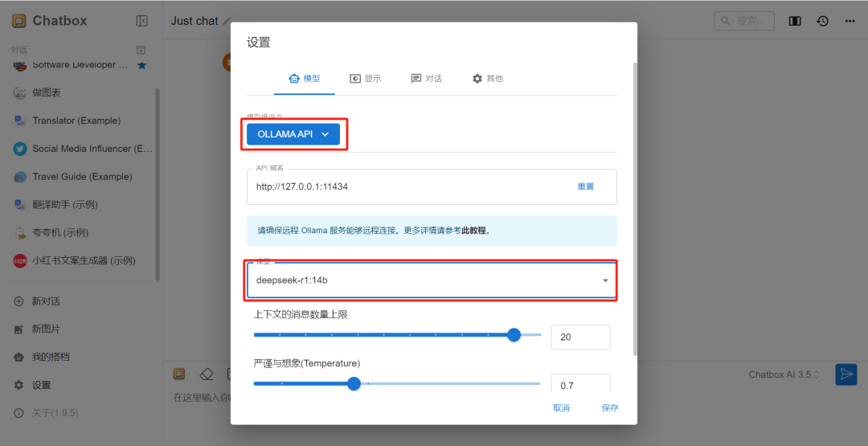Click 保存 to save settings
The height and width of the screenshot is (446, 868).
click(x=610, y=407)
